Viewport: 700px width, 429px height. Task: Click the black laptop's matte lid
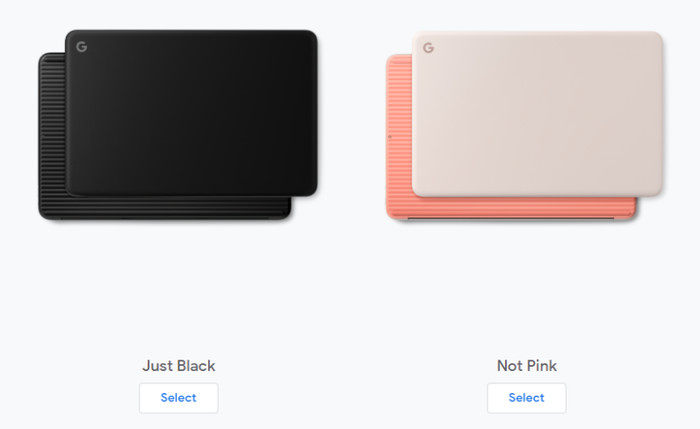(x=192, y=112)
